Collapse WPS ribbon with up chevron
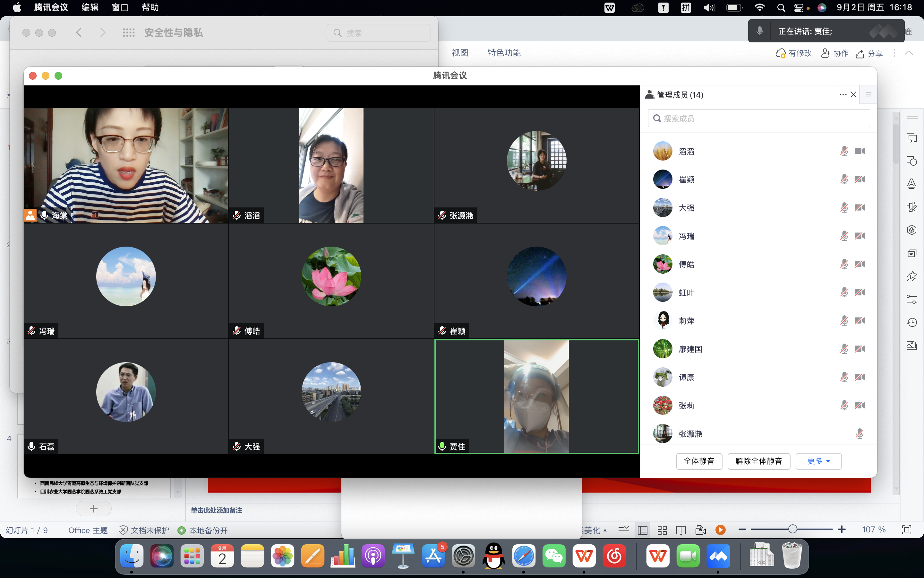Image resolution: width=924 pixels, height=578 pixels. tap(909, 53)
